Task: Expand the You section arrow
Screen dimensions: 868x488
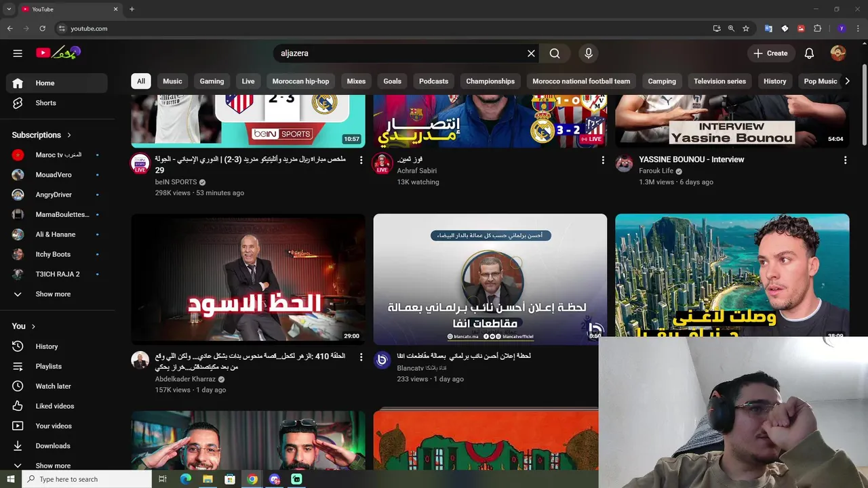Action: 33,326
